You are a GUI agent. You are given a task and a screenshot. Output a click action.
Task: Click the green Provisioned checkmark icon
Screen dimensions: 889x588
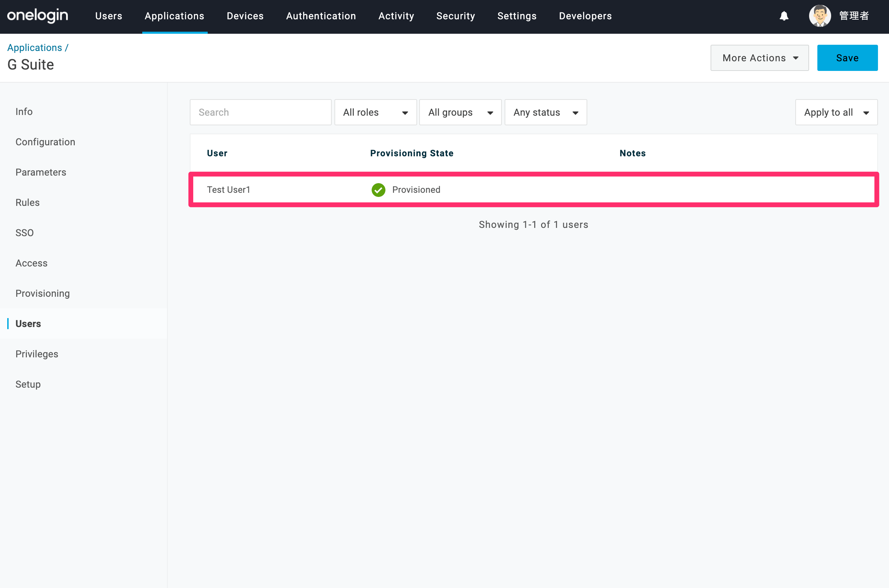[378, 190]
